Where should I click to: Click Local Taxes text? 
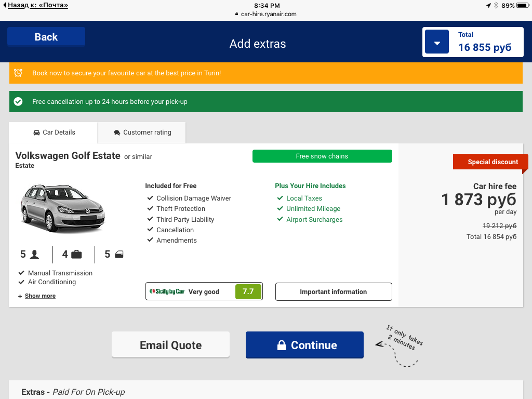pyautogui.click(x=304, y=198)
